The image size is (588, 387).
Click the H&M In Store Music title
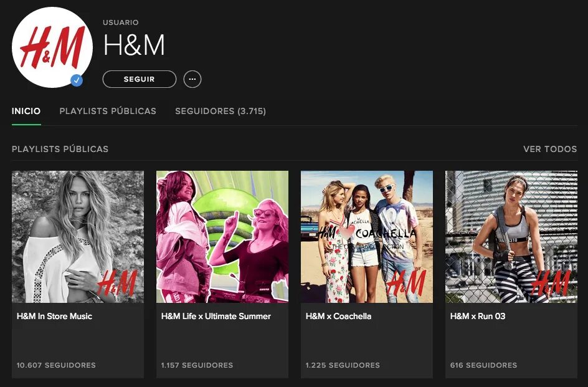pyautogui.click(x=54, y=316)
